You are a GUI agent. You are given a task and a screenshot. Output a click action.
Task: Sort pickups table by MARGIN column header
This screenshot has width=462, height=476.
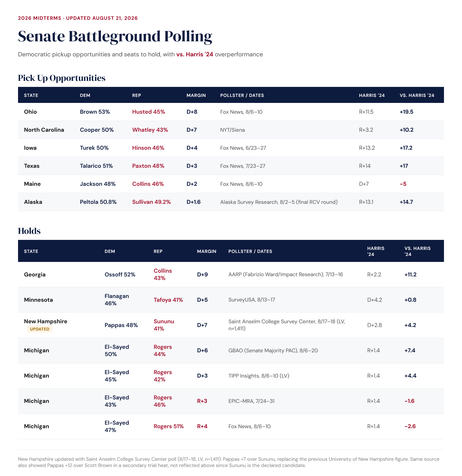[196, 95]
